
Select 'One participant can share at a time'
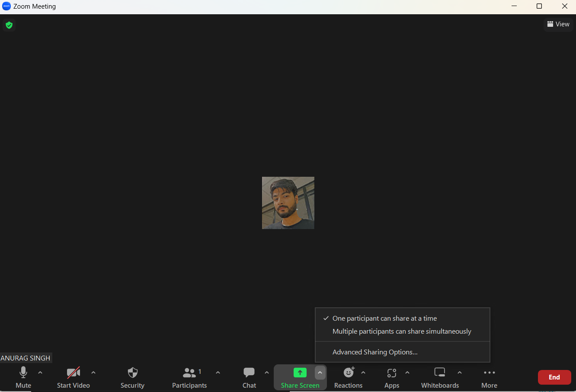coord(384,318)
